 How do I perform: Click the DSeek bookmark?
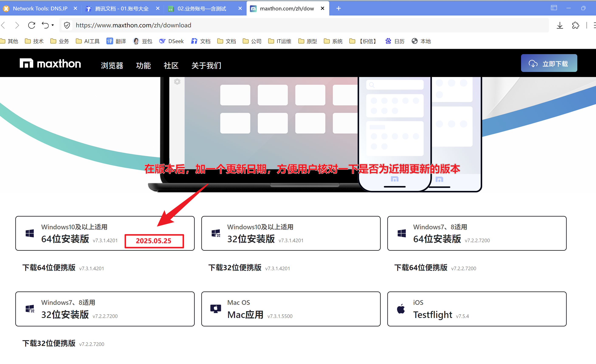pyautogui.click(x=172, y=41)
